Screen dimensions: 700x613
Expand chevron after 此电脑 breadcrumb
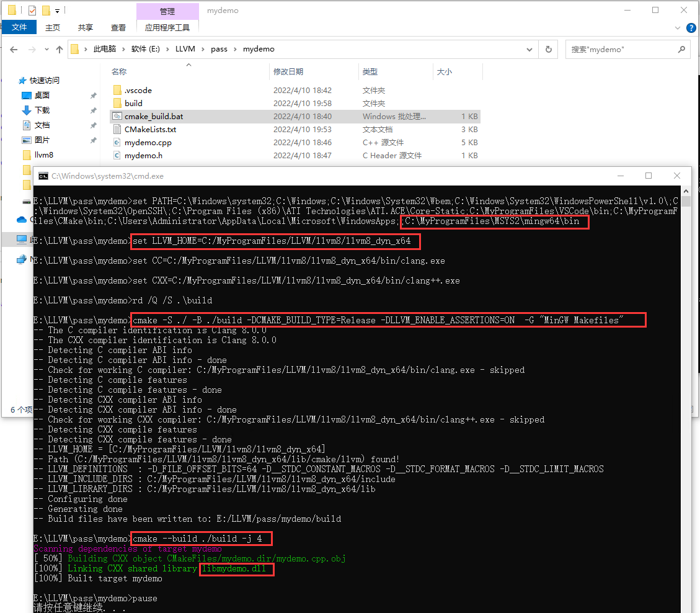[123, 49]
